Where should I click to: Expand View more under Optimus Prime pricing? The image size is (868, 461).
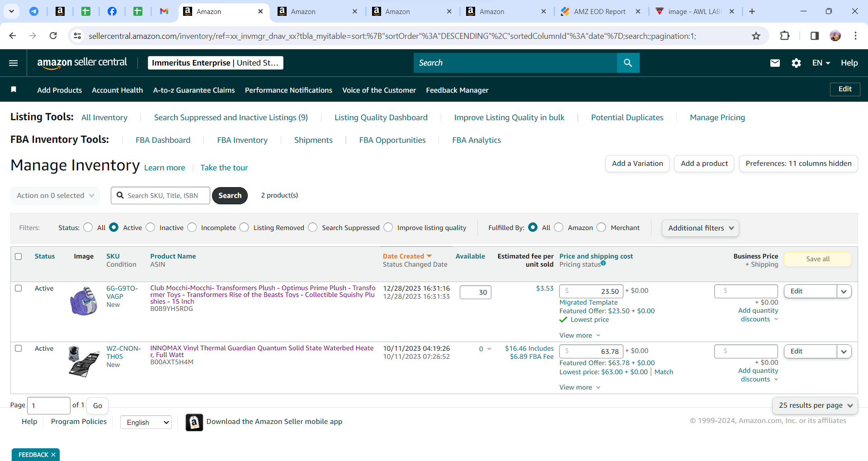[x=580, y=335]
